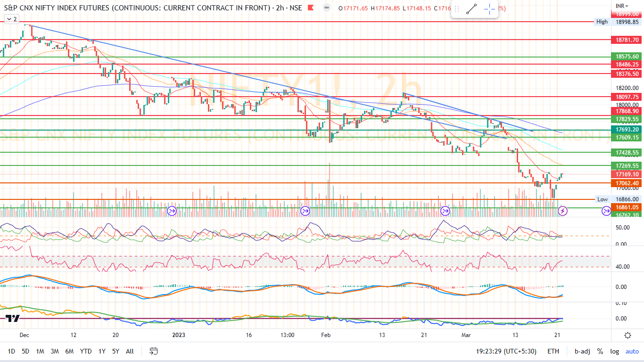The height and width of the screenshot is (362, 644).
Task: Set range to 1D
Action: pyautogui.click(x=11, y=351)
